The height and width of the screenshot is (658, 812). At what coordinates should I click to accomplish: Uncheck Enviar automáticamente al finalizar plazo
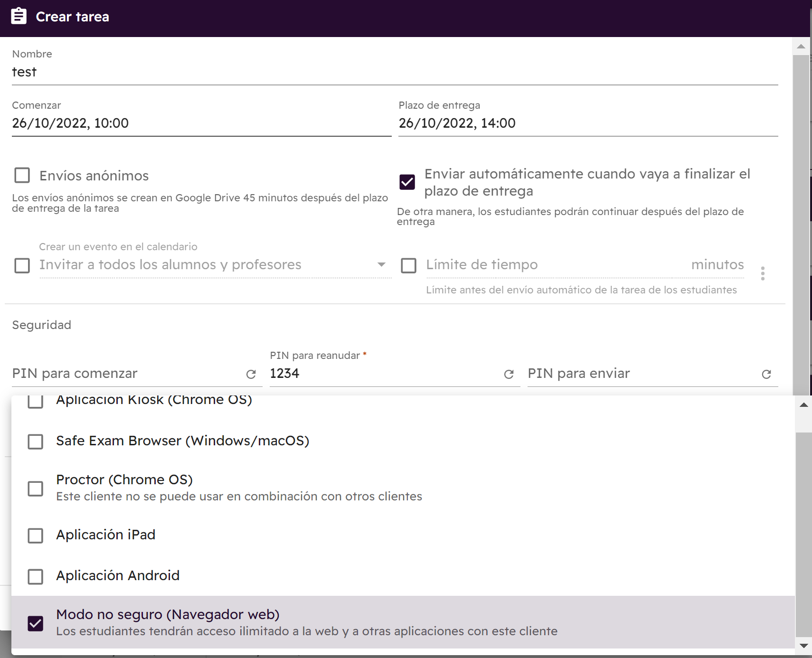[407, 182]
